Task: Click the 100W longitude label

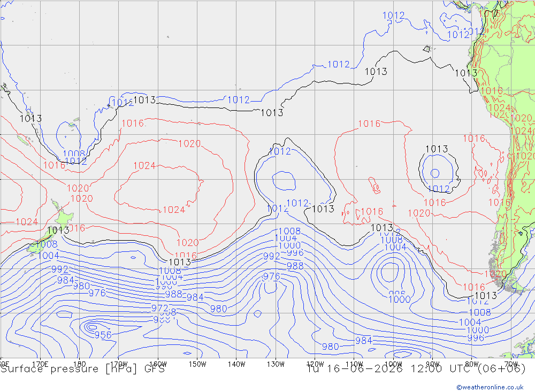Action: tap(393, 364)
